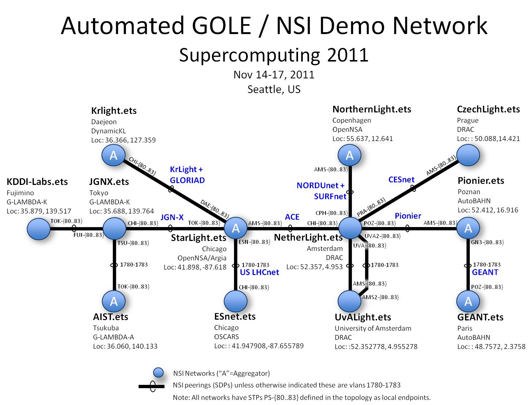Click the NorthernLight.ets heading

(372, 109)
